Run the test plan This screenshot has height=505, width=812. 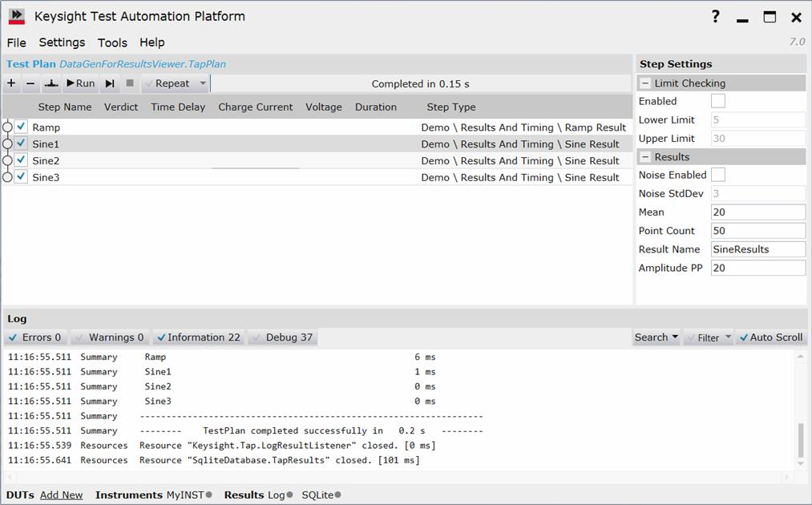pos(80,83)
